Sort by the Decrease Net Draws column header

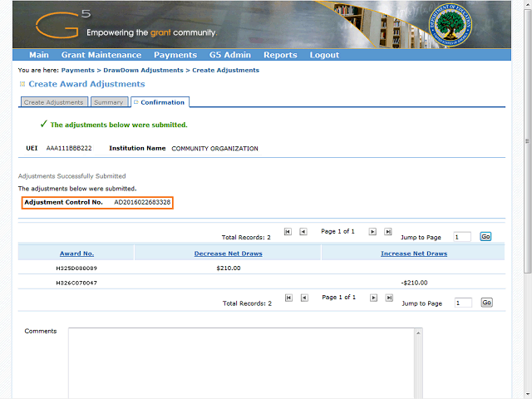pos(228,254)
